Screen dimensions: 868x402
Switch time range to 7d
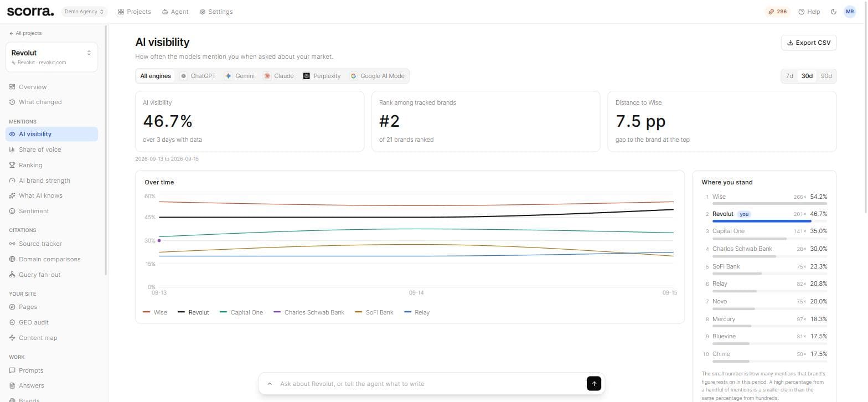click(x=789, y=76)
